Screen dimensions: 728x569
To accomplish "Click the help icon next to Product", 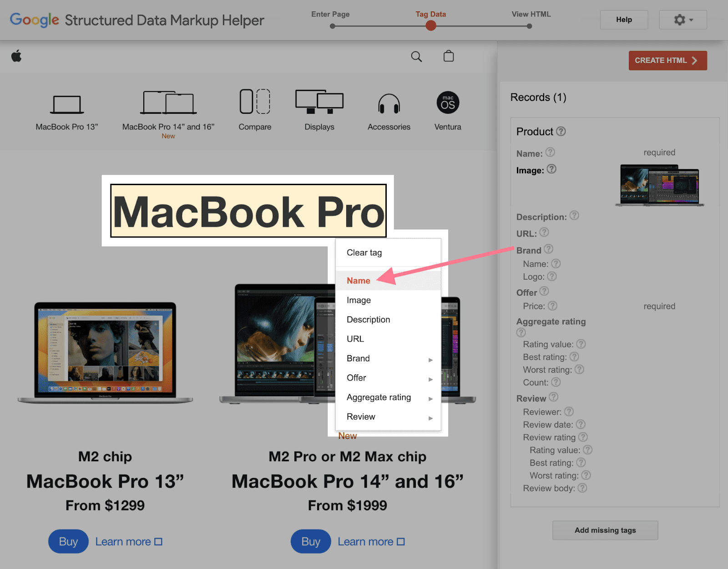I will click(561, 131).
